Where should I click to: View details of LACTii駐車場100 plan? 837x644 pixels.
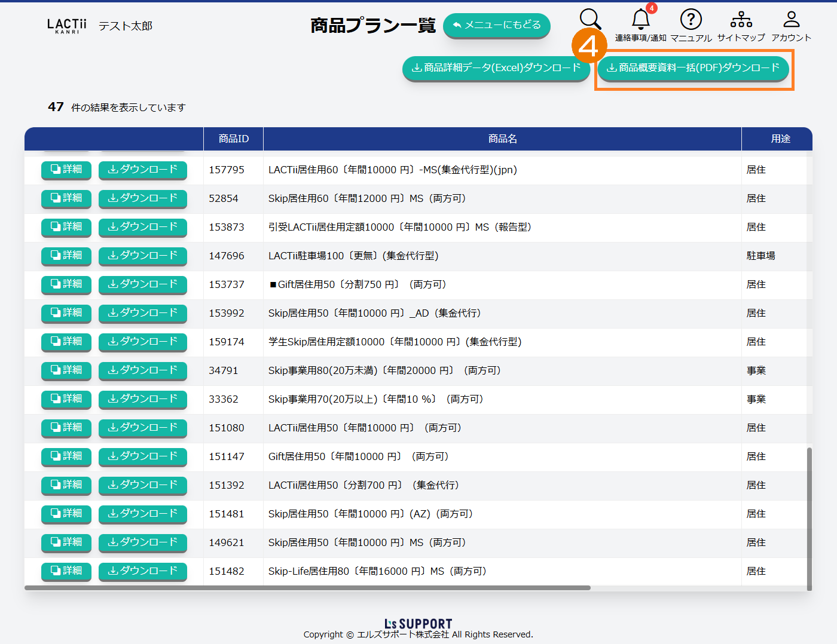[x=66, y=256]
